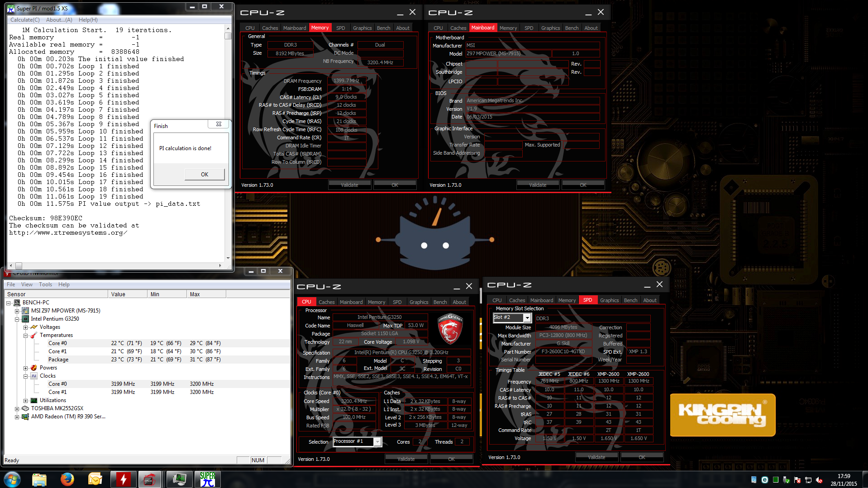Collapse the Clocks node
This screenshot has width=868, height=488.
(x=26, y=376)
